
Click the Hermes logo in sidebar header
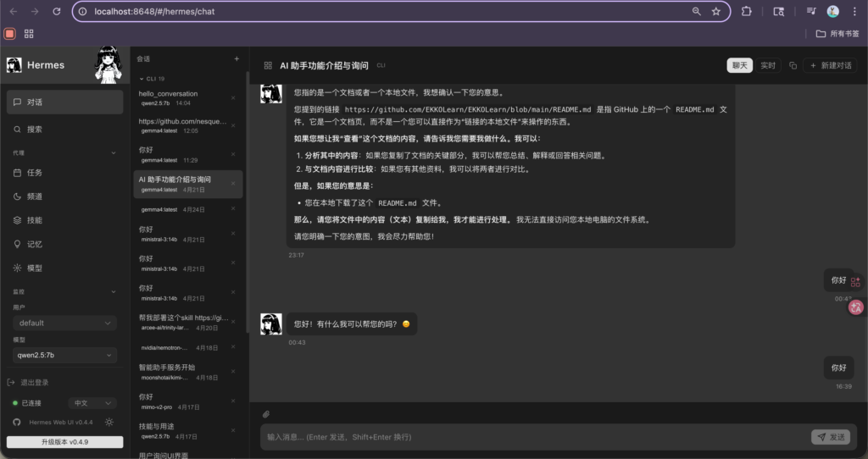click(14, 65)
